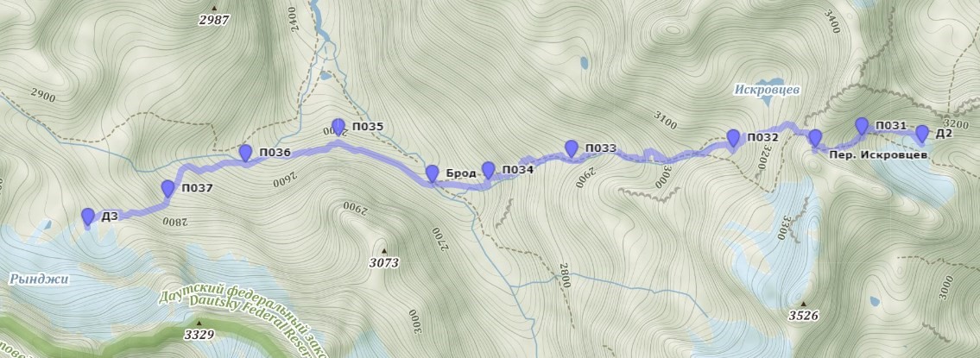The width and height of the screenshot is (980, 358).
Task: Click the 2987 peak label
Action: pyautogui.click(x=214, y=20)
